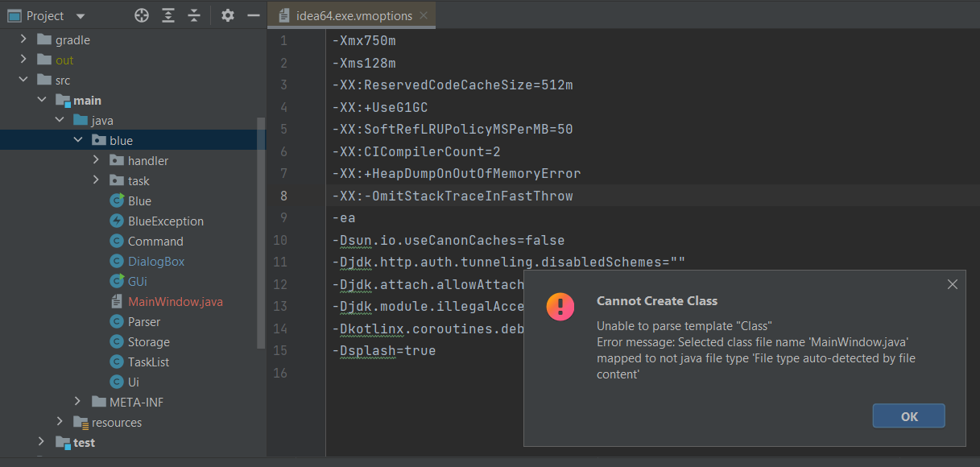Click the error icon in the dialog
Image resolution: width=980 pixels, height=467 pixels.
click(x=560, y=307)
